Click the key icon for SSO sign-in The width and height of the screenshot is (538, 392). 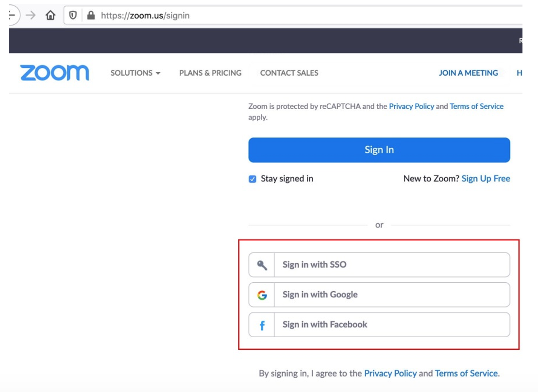262,265
